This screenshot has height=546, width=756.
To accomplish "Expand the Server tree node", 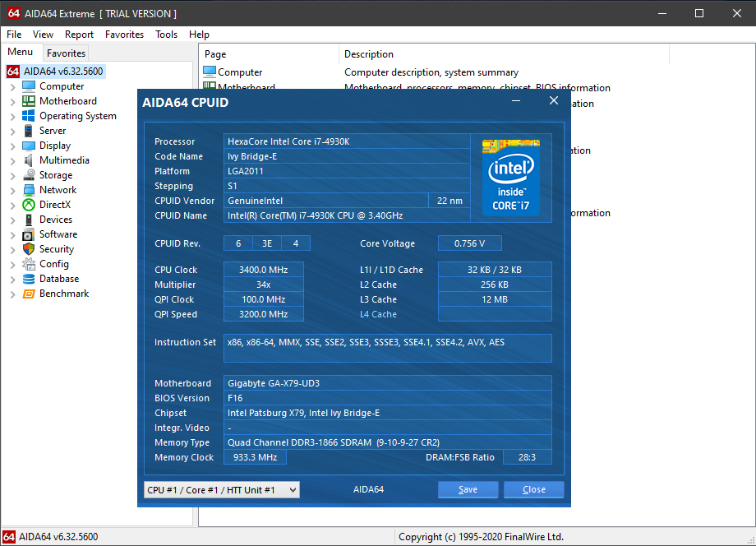I will (13, 132).
